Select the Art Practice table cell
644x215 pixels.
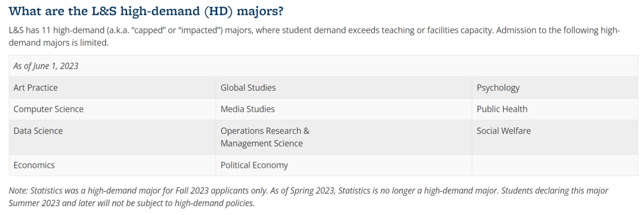click(113, 88)
